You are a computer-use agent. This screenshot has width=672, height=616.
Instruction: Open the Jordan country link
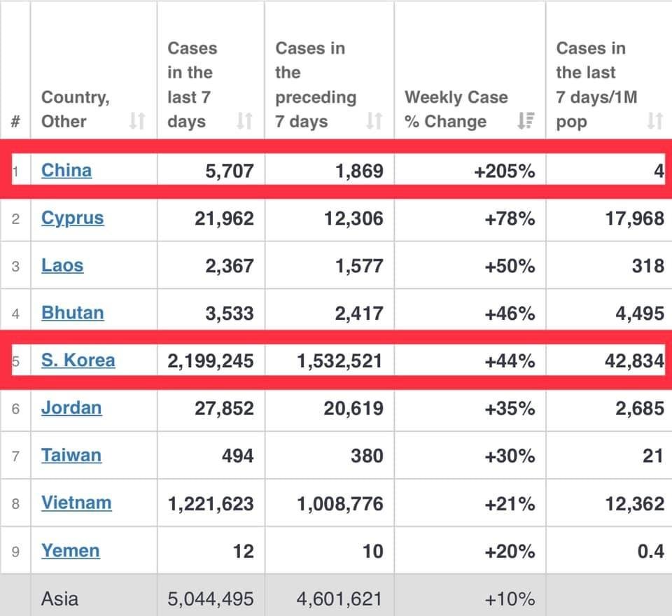(71, 407)
